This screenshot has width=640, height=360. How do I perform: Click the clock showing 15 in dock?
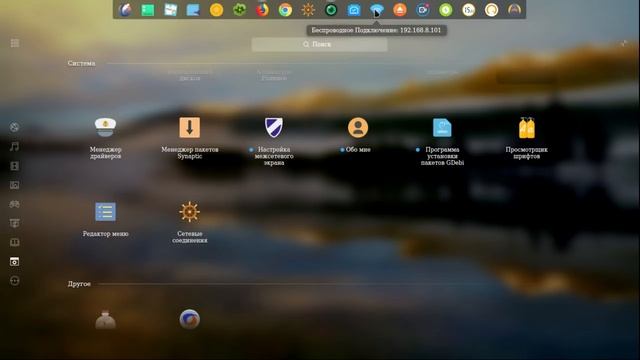pos(468,9)
